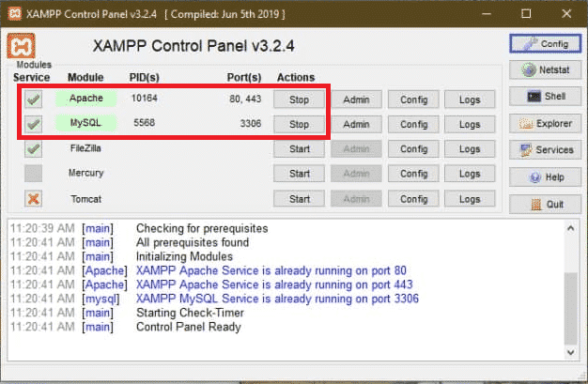Image resolution: width=588 pixels, height=384 pixels.
Task: Start the Mercury module
Action: [299, 174]
